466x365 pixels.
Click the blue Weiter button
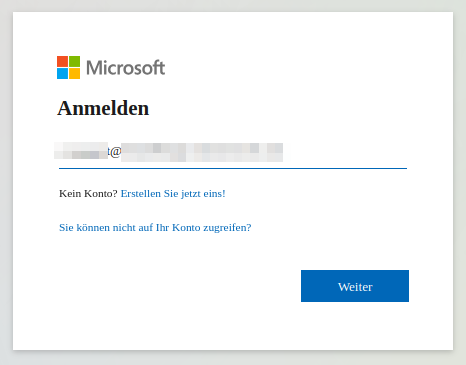[355, 286]
